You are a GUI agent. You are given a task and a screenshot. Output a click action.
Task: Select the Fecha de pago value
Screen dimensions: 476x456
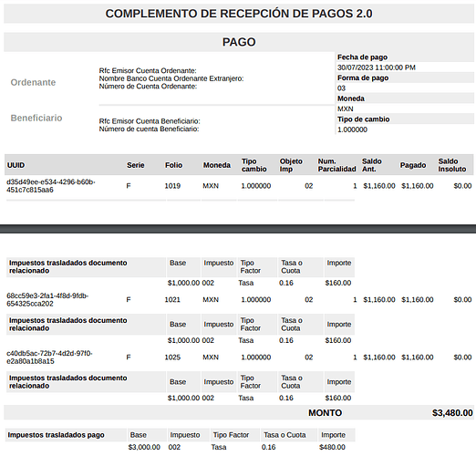pyautogui.click(x=377, y=67)
